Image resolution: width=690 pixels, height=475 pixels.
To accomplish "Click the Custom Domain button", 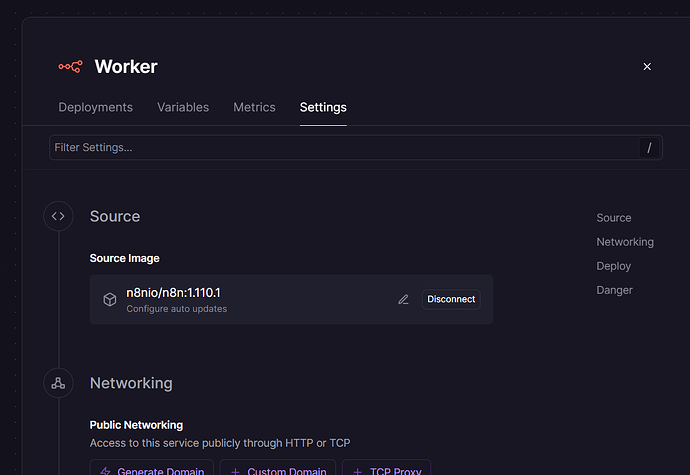I will [x=278, y=468].
